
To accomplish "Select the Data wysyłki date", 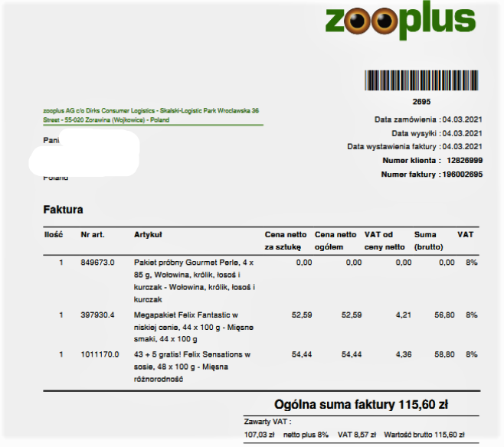I will tap(462, 133).
